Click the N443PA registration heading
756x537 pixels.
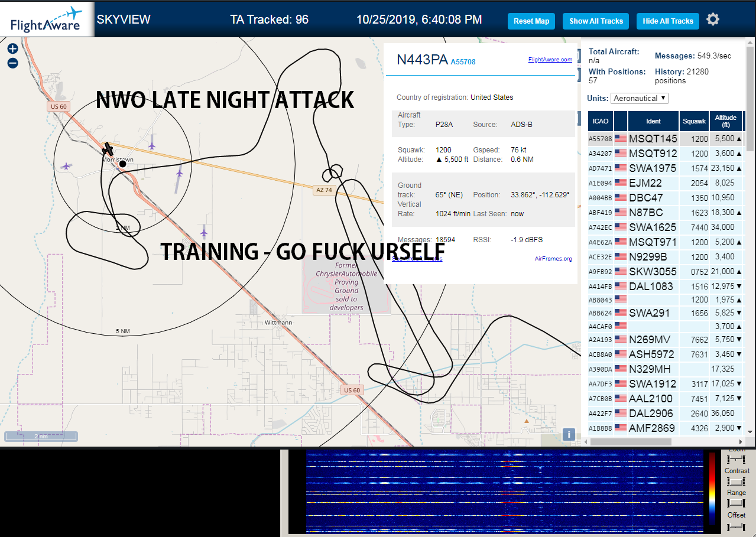click(422, 60)
